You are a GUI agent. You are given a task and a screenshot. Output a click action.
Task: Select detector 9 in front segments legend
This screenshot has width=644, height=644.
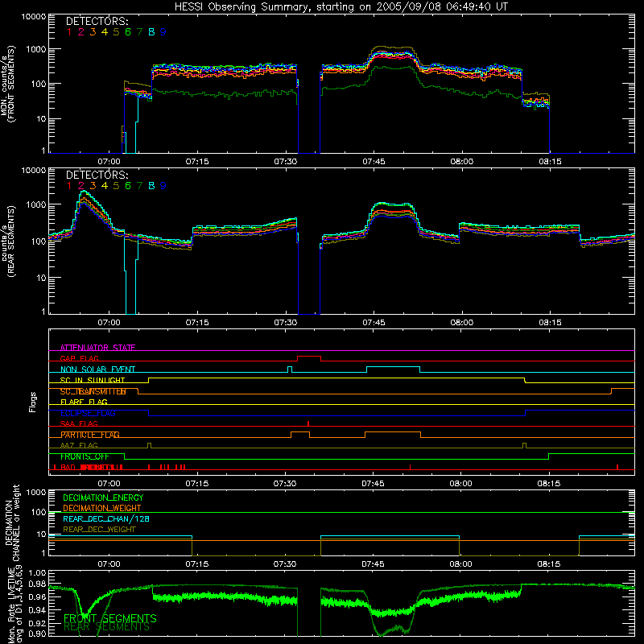(163, 32)
